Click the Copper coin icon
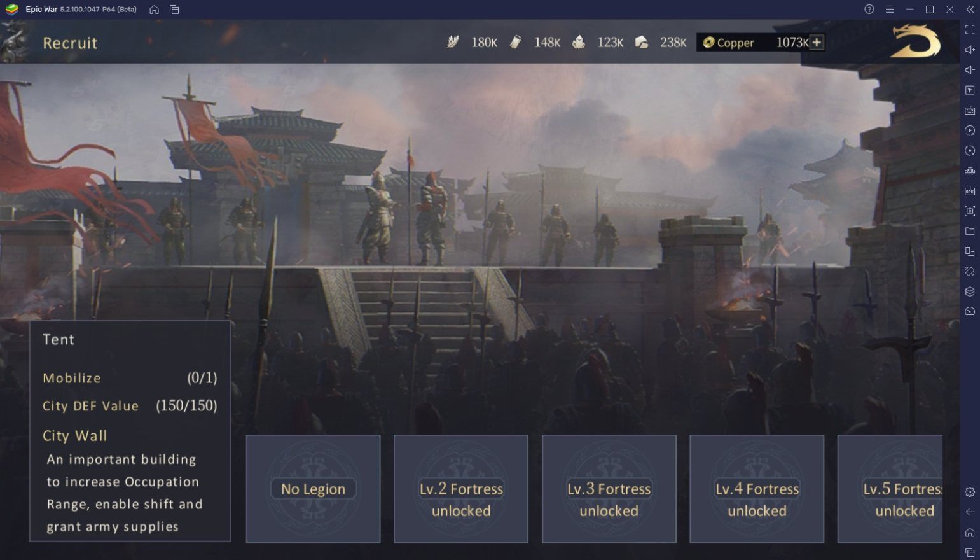 pos(708,43)
